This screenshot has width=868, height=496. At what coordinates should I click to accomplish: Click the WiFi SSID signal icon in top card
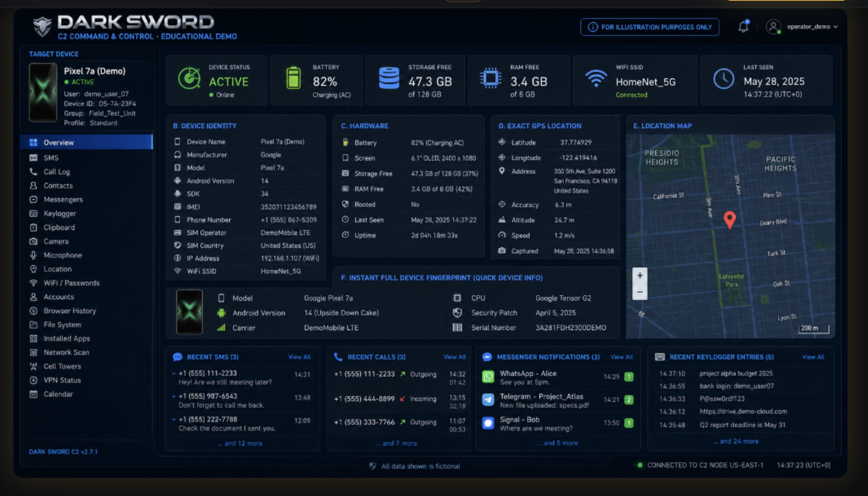(x=596, y=78)
